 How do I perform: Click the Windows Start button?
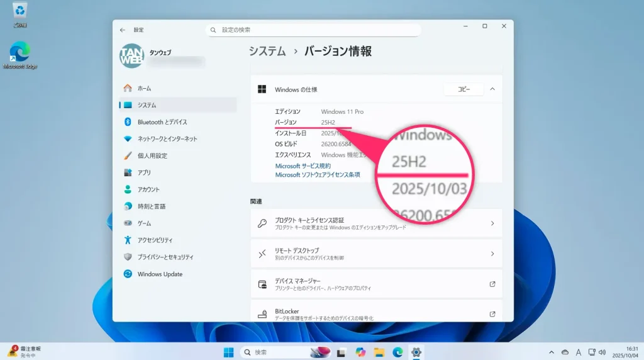228,352
